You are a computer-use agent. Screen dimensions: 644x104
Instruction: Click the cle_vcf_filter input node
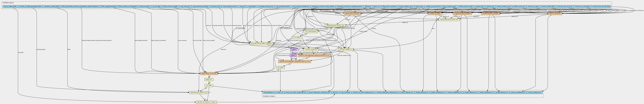click(157, 6)
